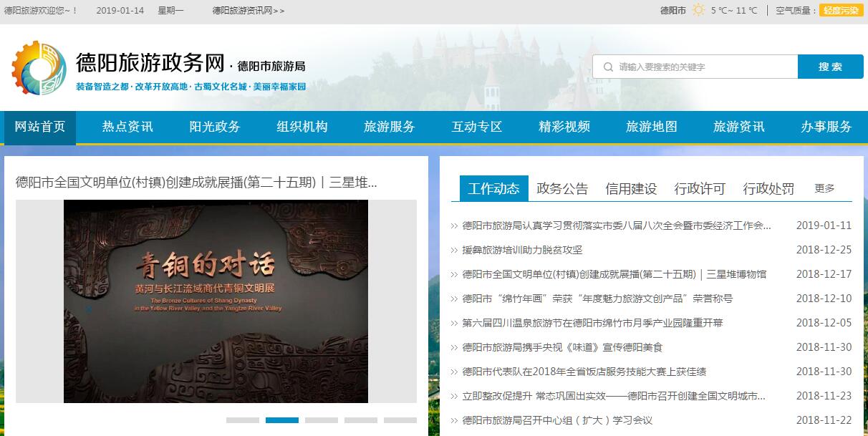Open the 热点资讯 navigation menu
The width and height of the screenshot is (868, 436).
127,127
